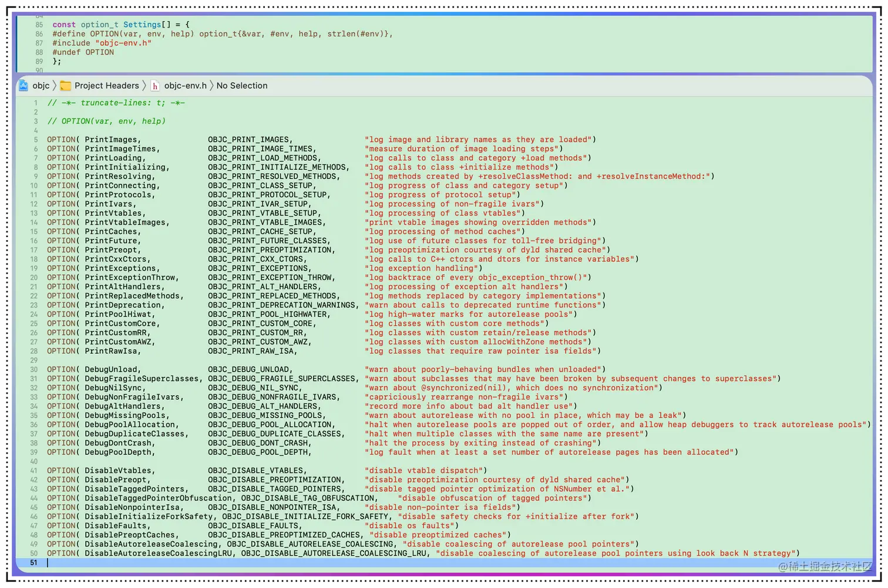Click OBJC_PRINT_LOAD_METHODS environment name
The image size is (888, 588).
pos(263,158)
